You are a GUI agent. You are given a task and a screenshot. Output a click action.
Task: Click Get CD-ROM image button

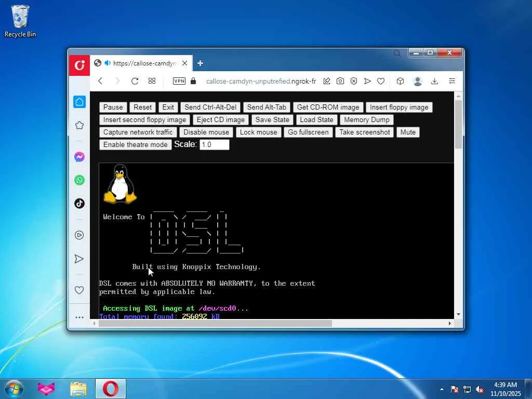click(x=328, y=107)
